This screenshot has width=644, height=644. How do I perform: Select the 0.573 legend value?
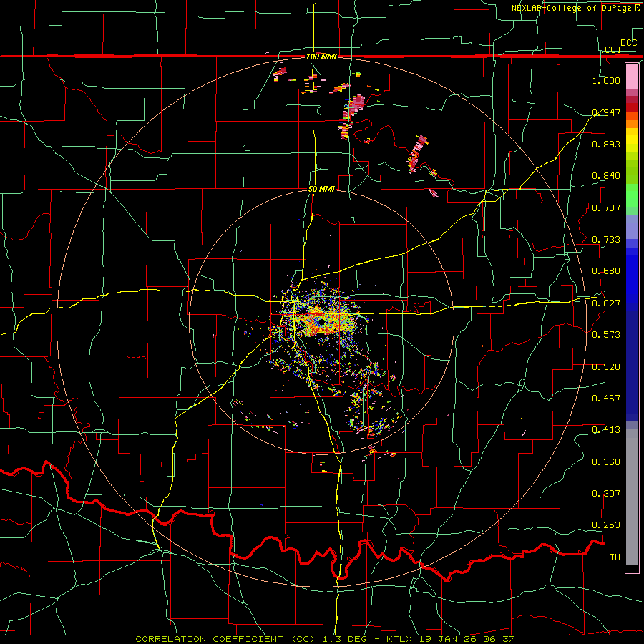tap(606, 335)
